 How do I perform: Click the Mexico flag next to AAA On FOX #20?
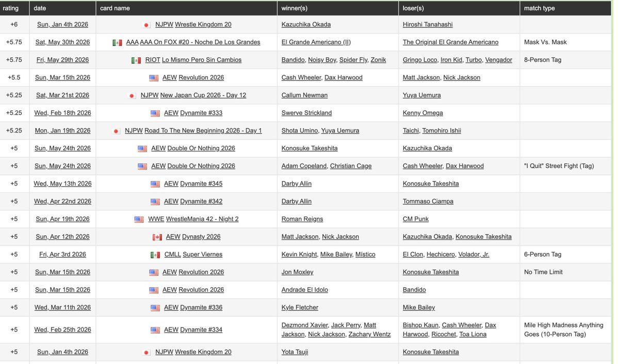(x=117, y=42)
